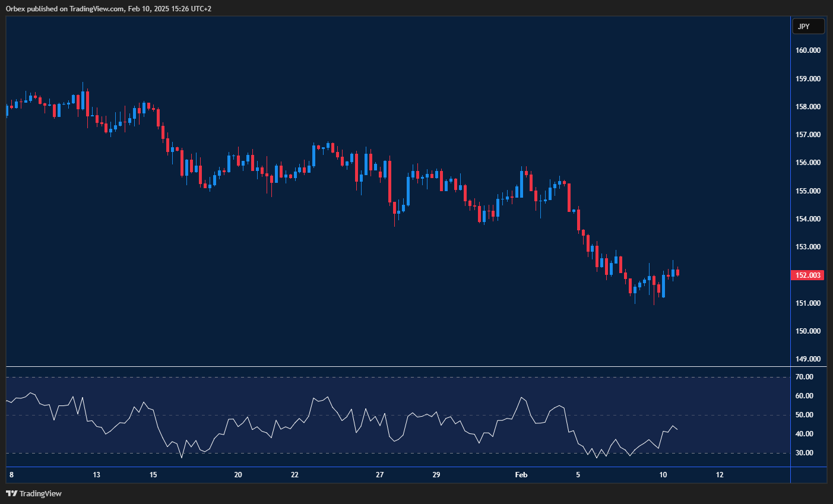This screenshot has width=833, height=504.
Task: Click the 27 date marker on time axis
Action: pos(380,475)
